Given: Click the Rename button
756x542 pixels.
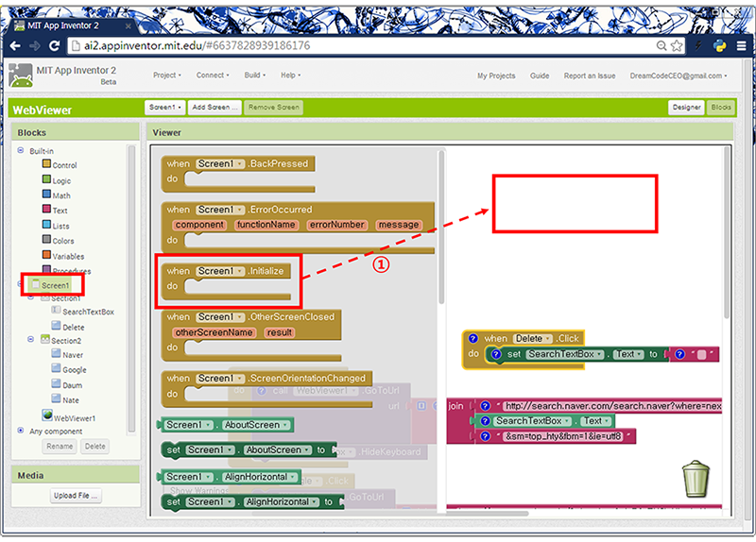Looking at the screenshot, I should (60, 446).
